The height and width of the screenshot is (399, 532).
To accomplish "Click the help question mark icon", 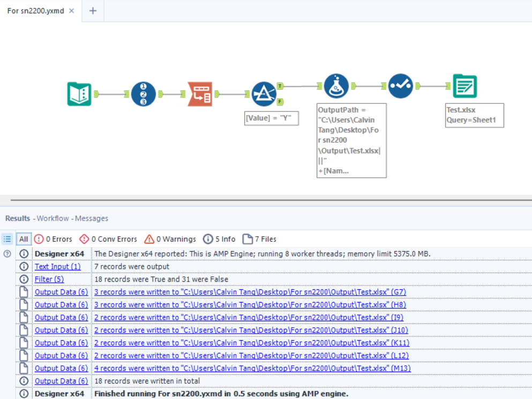I will (7, 254).
